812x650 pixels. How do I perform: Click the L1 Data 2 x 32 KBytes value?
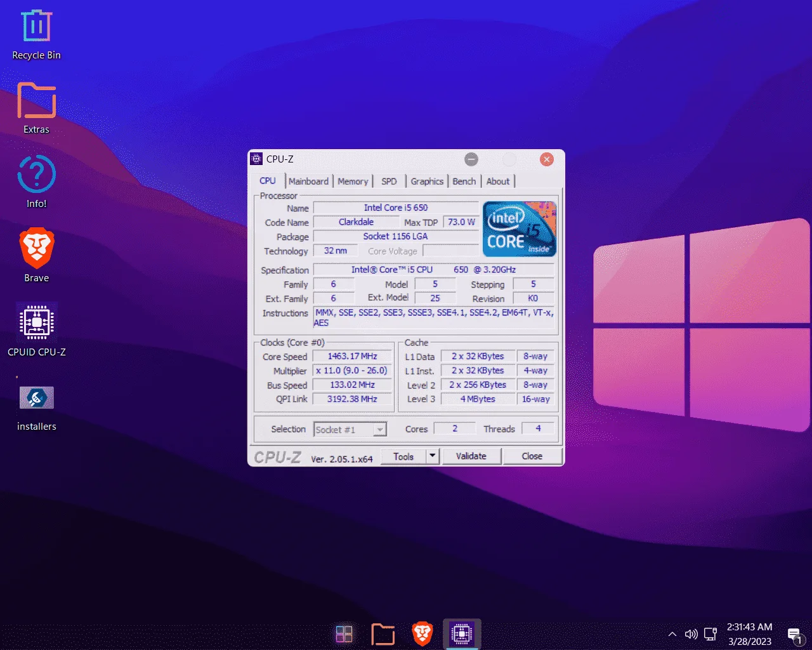pos(478,356)
